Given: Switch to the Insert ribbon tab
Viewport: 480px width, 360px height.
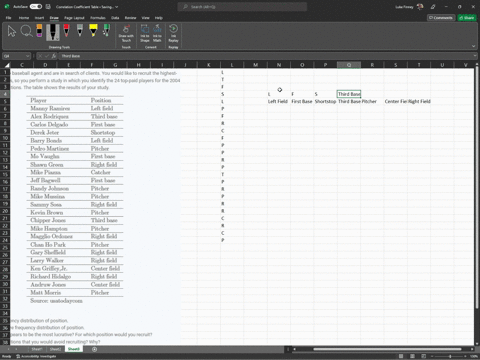Looking at the screenshot, I should (39, 18).
